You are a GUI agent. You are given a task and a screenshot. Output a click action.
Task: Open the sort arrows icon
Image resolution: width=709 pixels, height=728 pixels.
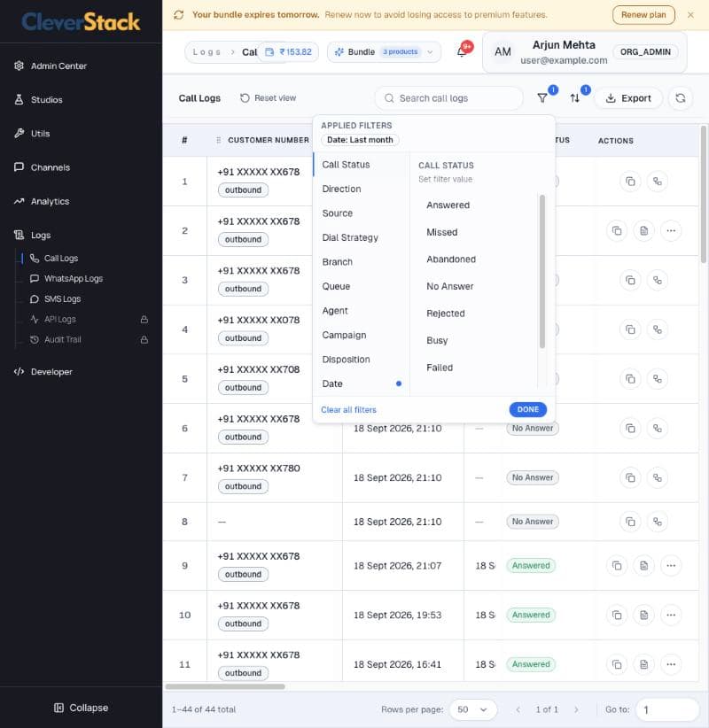pos(575,98)
